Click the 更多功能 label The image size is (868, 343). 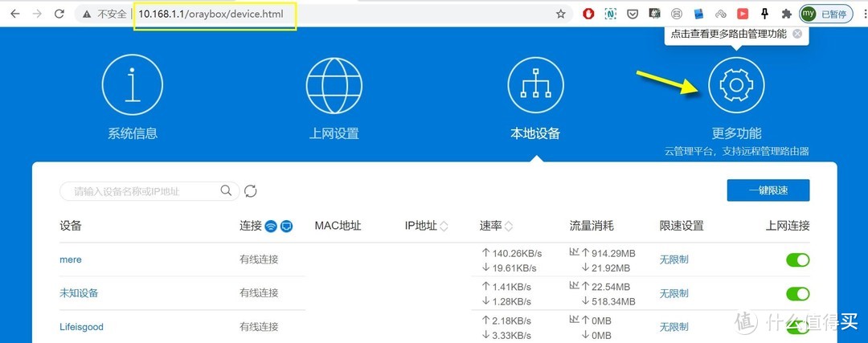[736, 133]
